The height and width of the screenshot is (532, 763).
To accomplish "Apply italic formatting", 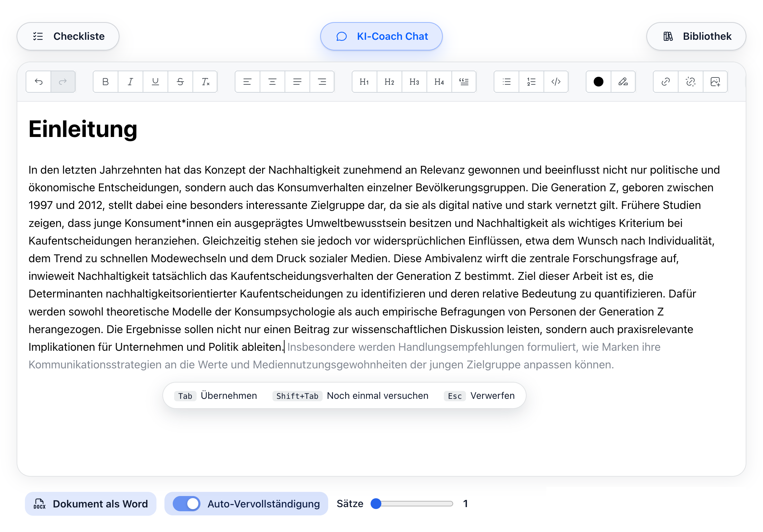I will point(130,82).
